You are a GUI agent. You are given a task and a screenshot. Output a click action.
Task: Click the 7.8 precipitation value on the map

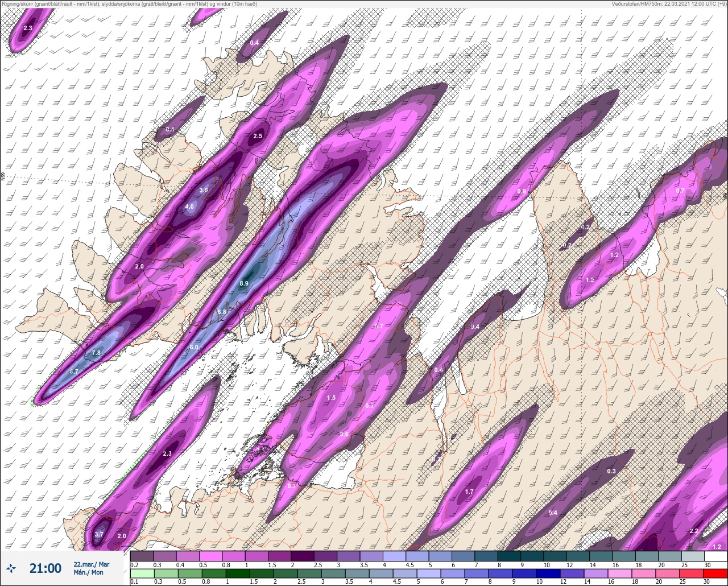click(x=96, y=353)
